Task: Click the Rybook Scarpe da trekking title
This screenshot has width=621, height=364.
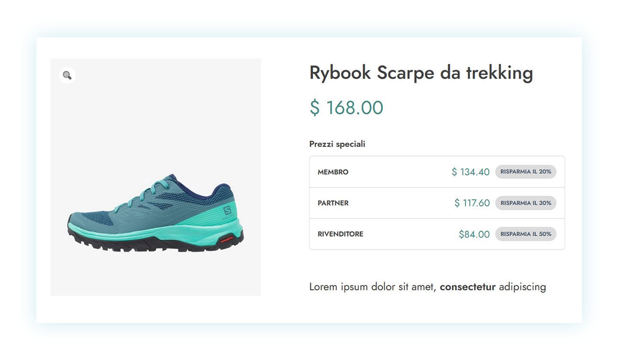Action: pos(421,73)
